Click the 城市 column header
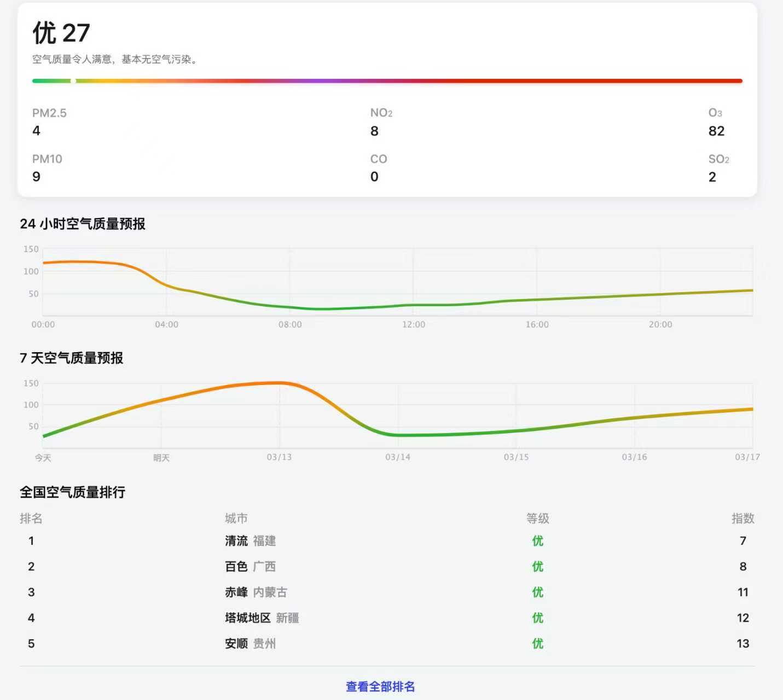 (x=236, y=518)
